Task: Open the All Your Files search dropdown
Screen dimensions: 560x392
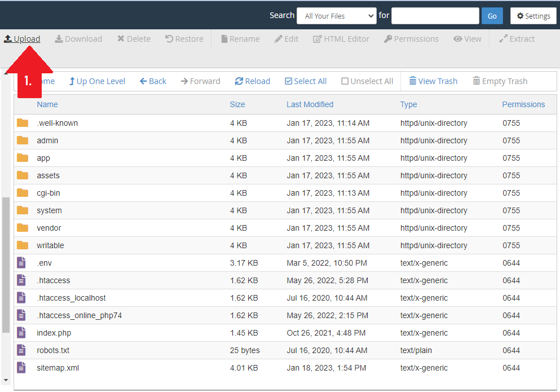Action: pyautogui.click(x=337, y=16)
